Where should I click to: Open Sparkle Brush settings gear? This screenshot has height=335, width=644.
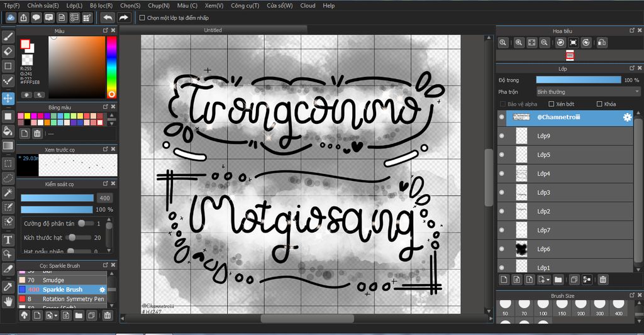[x=103, y=289]
